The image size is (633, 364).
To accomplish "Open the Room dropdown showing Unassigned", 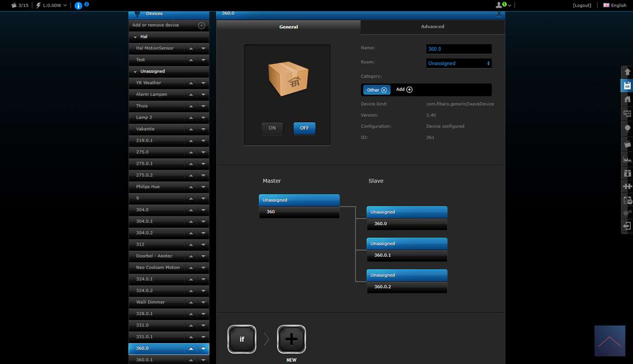I will (x=458, y=63).
